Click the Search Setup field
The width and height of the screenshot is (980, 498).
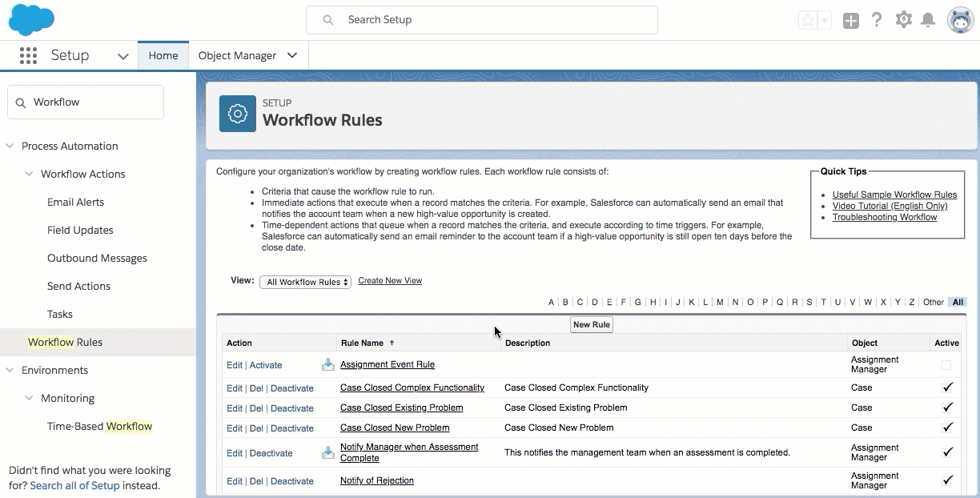click(482, 20)
